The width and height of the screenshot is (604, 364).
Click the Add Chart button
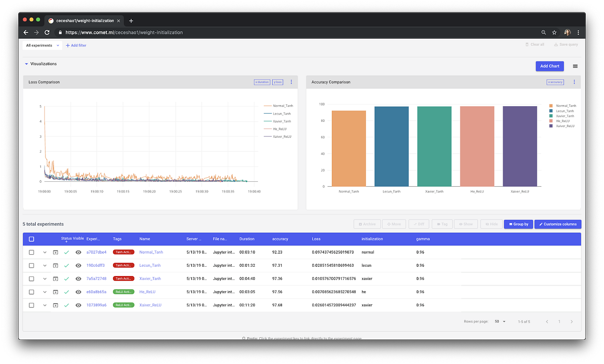click(549, 66)
